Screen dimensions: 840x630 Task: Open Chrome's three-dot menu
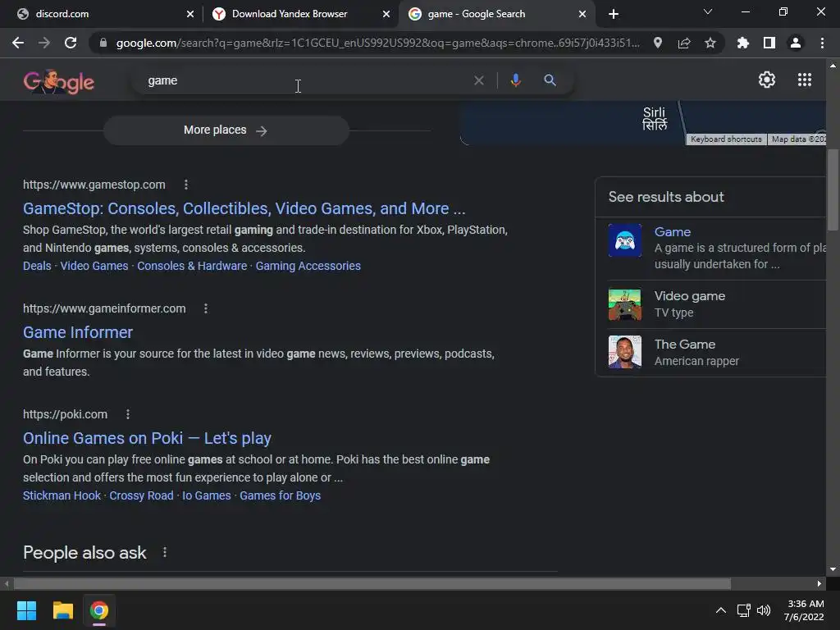[x=822, y=43]
